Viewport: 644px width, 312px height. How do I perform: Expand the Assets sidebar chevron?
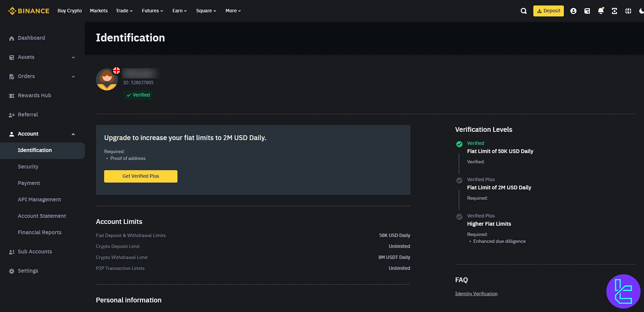coord(73,58)
